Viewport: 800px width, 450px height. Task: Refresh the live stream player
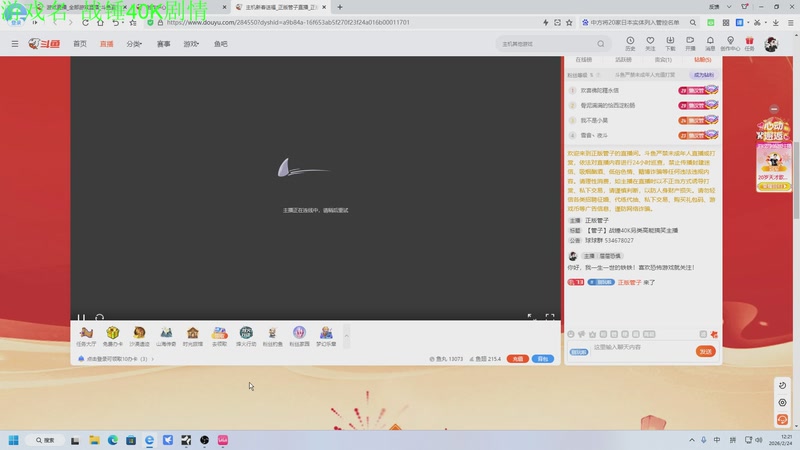99,317
